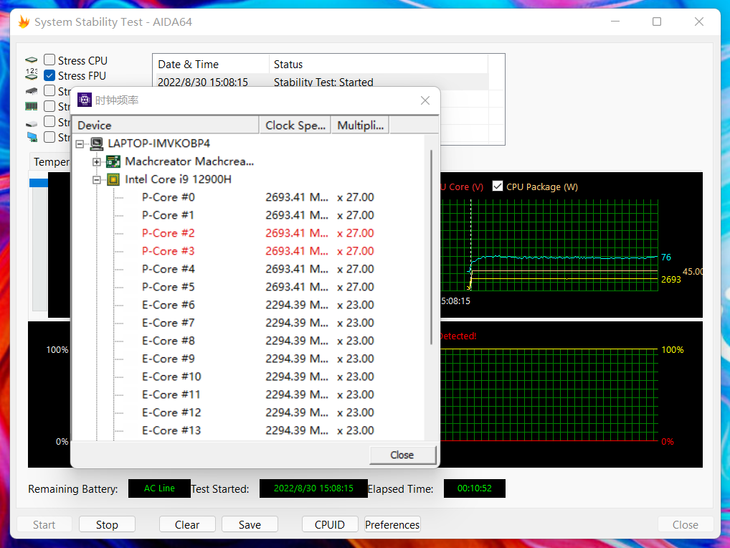Image resolution: width=730 pixels, height=548 pixels.
Task: Toggle the third stress checkbox under FPU
Action: (49, 90)
